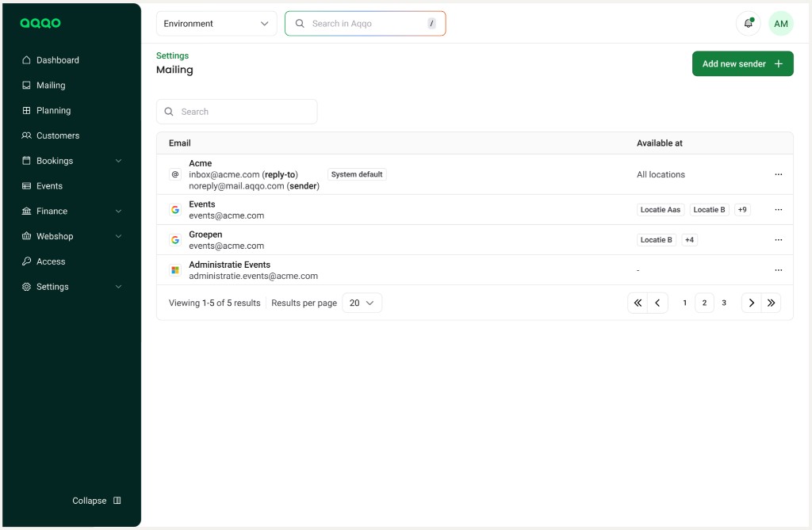
Task: Go to the next results page
Action: coord(751,303)
